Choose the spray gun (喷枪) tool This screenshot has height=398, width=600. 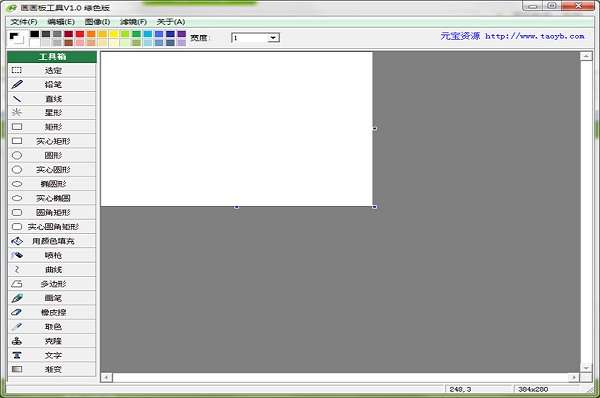pyautogui.click(x=52, y=255)
